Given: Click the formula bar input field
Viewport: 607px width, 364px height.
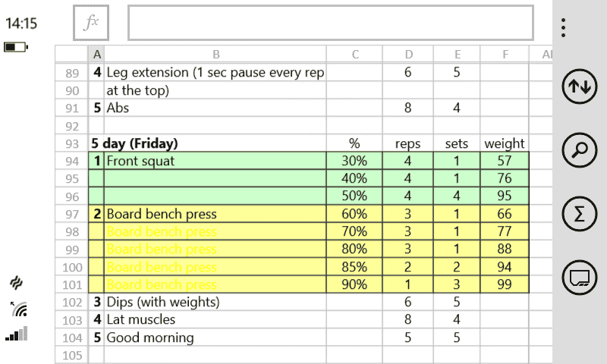Looking at the screenshot, I should 330,24.
